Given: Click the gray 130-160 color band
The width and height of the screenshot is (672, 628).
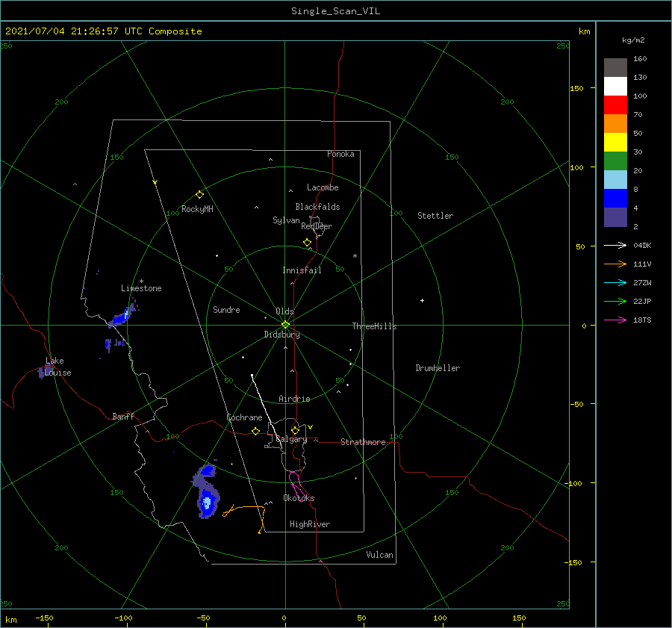Looking at the screenshot, I should pos(615,68).
